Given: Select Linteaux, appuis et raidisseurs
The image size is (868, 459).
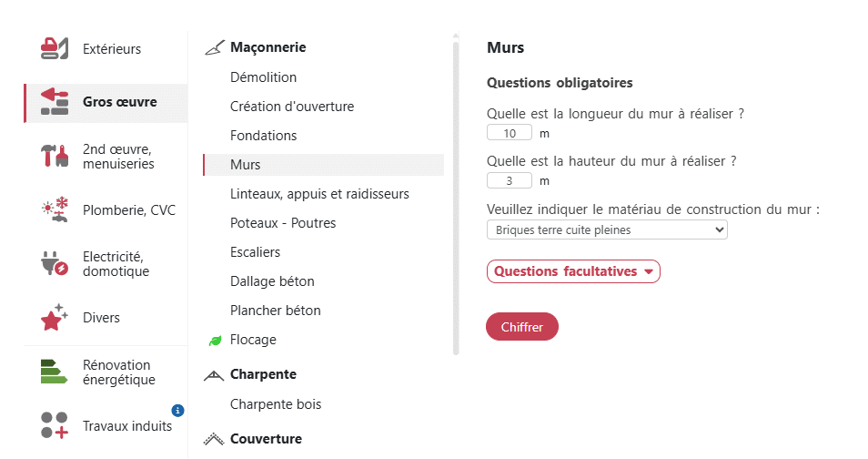Looking at the screenshot, I should (319, 194).
